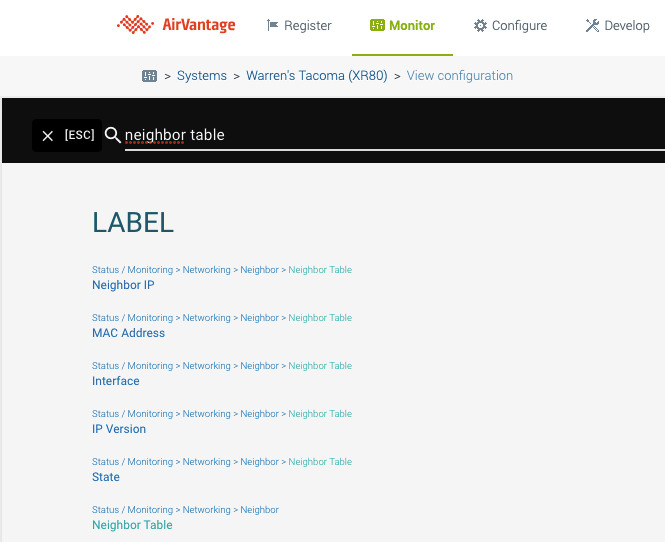Switch to the Monitor tab
Image resolution: width=665 pixels, height=542 pixels.
(402, 26)
